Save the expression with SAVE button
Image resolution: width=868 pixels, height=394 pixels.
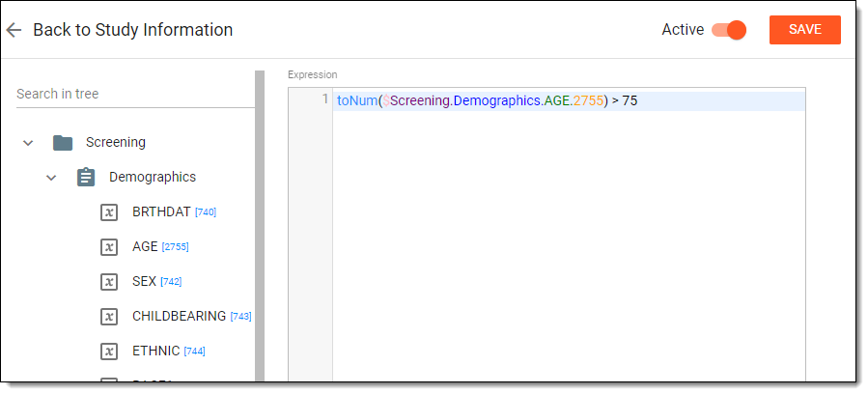pos(805,30)
